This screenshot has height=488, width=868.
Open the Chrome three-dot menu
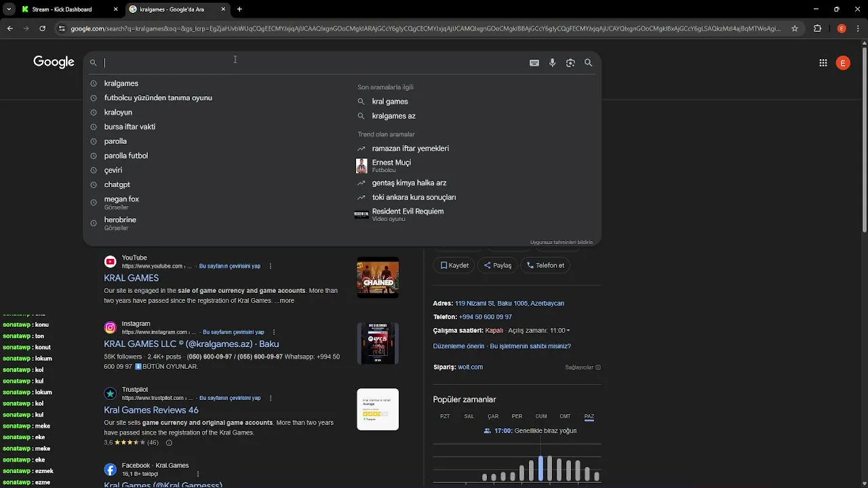point(858,28)
